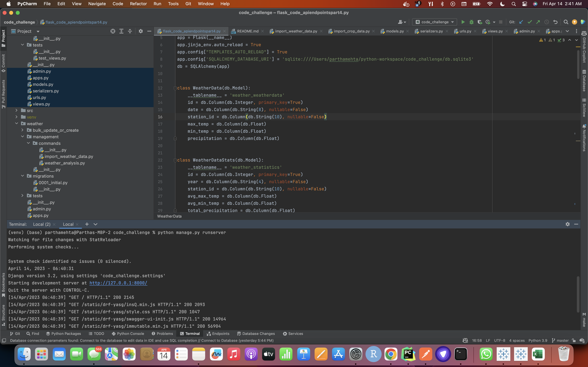Click the Git commit checkmark icon

click(530, 22)
